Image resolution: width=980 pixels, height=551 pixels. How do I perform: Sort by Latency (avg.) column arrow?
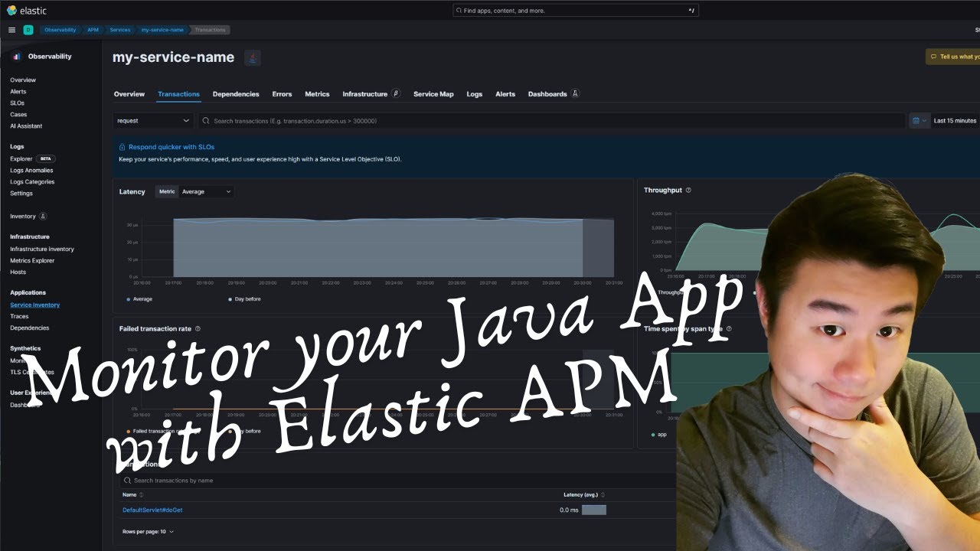(x=603, y=495)
